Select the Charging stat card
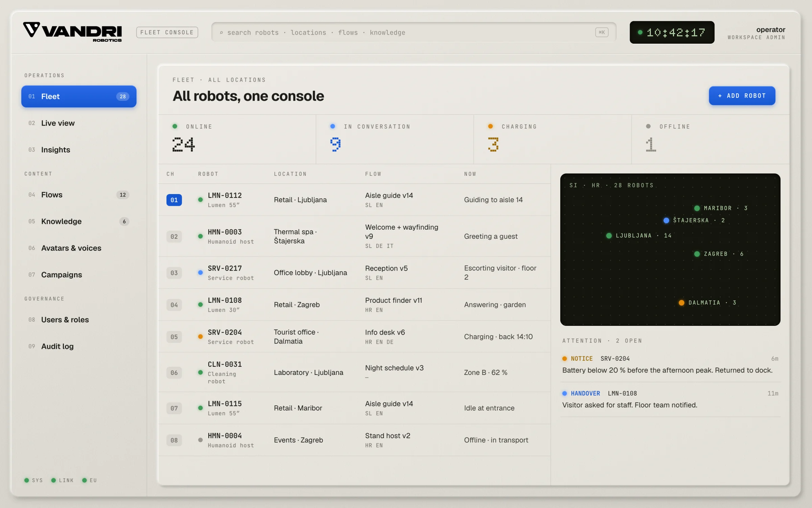 click(552, 139)
